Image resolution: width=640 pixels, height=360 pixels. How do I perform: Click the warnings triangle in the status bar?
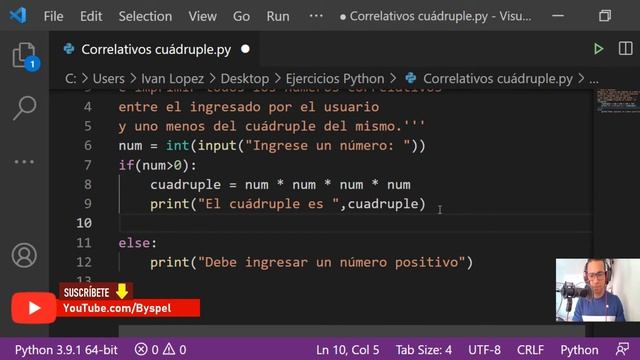pyautogui.click(x=169, y=349)
